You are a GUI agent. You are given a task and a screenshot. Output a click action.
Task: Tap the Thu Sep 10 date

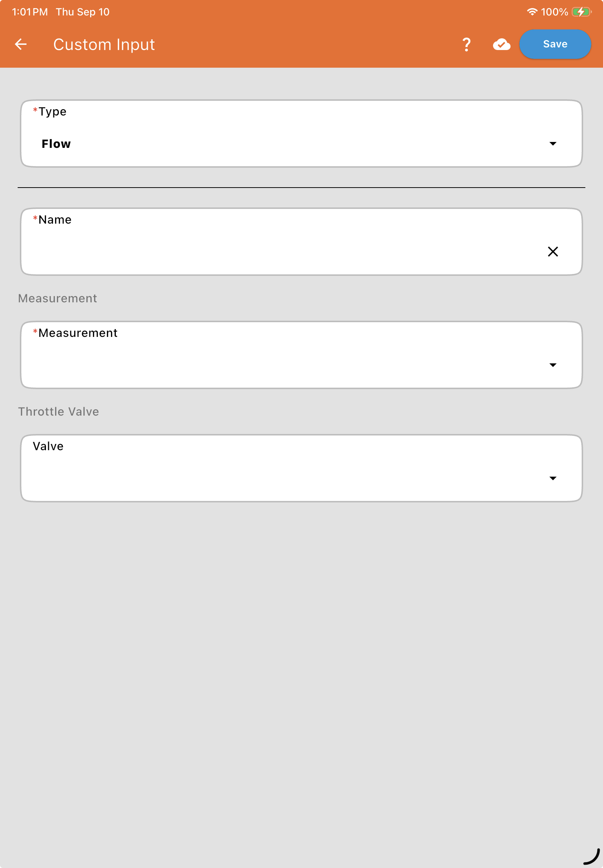[x=83, y=12]
